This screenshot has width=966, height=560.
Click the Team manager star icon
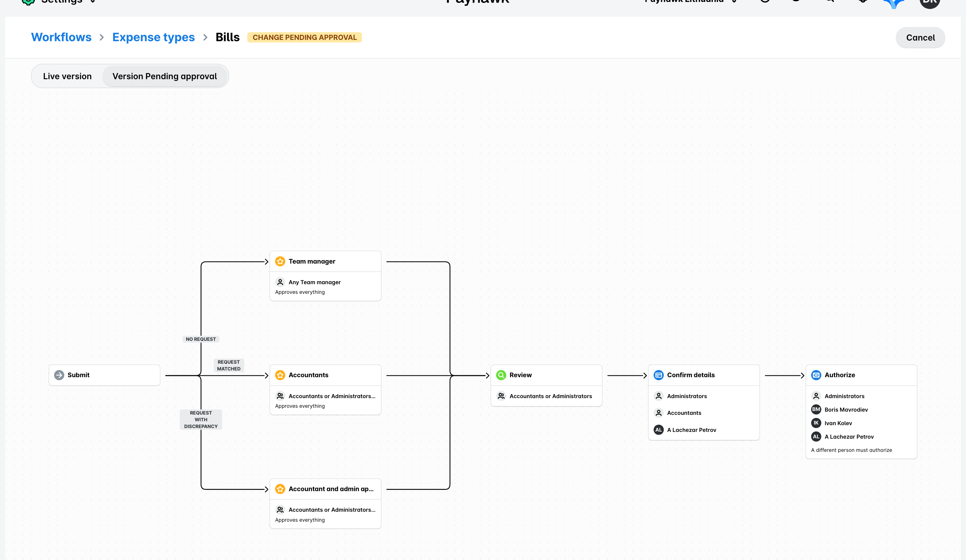(x=280, y=261)
